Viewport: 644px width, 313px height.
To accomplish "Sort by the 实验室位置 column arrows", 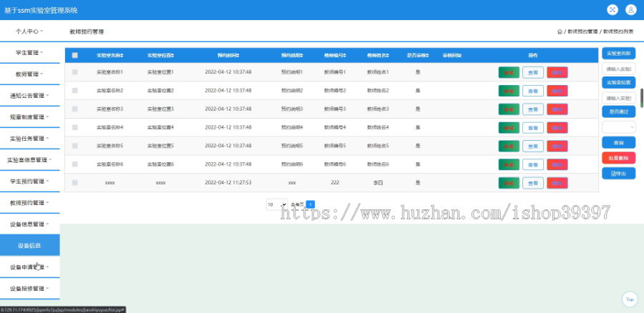I will coord(172,55).
